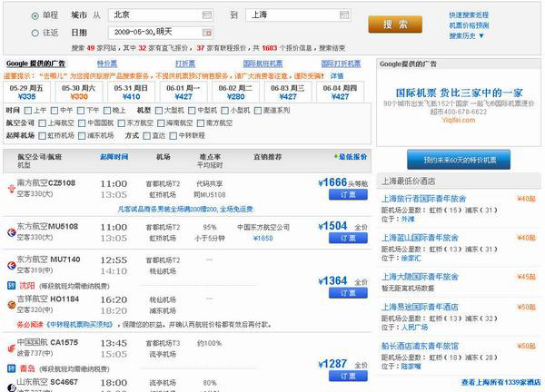Click China Eastern logo beside MU7140

click(11, 265)
